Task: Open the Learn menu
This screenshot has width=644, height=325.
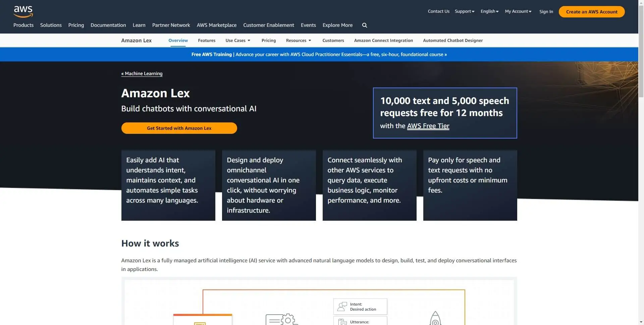Action: pos(139,25)
